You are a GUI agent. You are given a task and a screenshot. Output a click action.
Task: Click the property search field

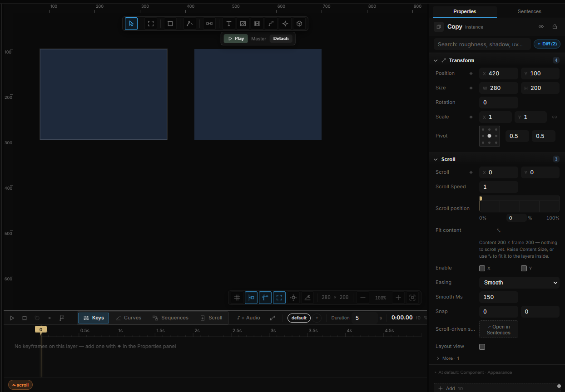(x=482, y=44)
